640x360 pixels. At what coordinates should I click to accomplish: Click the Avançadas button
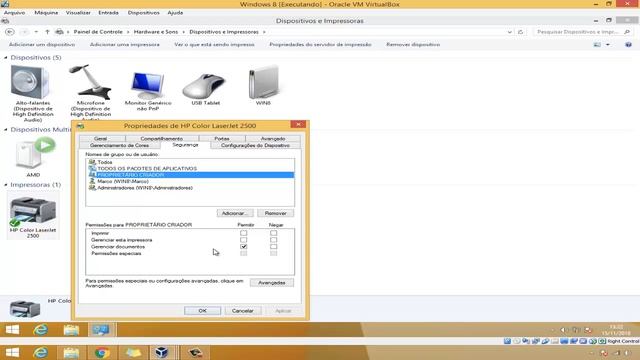click(x=272, y=282)
